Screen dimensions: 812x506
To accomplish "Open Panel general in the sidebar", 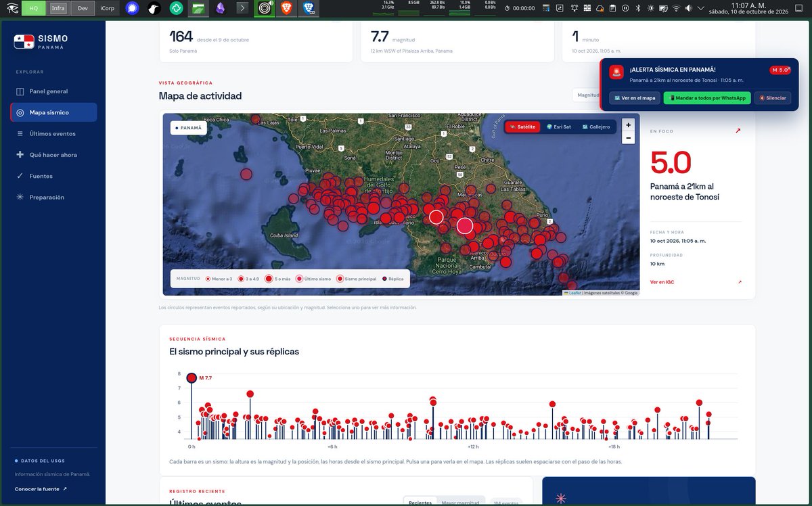I will click(x=53, y=91).
